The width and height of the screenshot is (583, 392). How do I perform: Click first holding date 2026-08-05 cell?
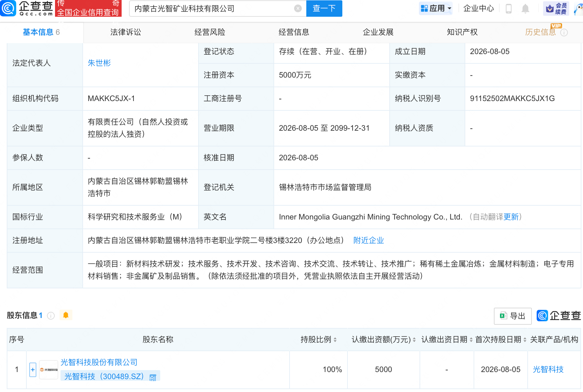click(501, 369)
